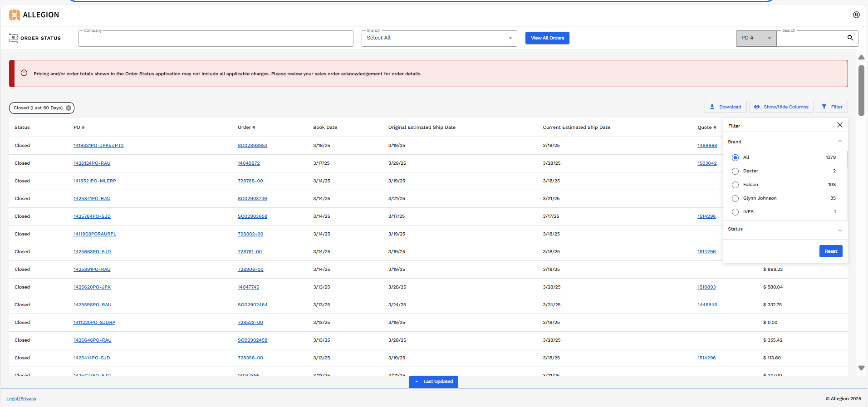Close the Filter panel with the X
This screenshot has width=868, height=407.
point(840,125)
